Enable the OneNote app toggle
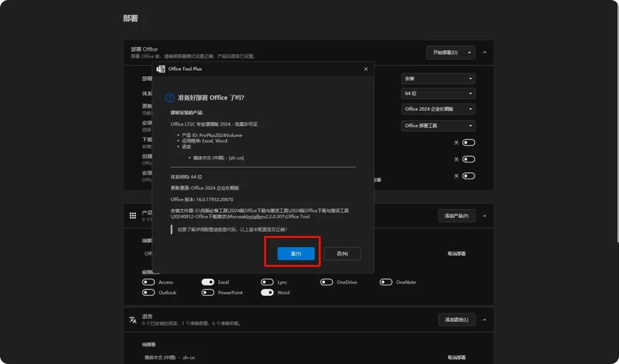Viewport: 619px width, 364px height. (386, 282)
